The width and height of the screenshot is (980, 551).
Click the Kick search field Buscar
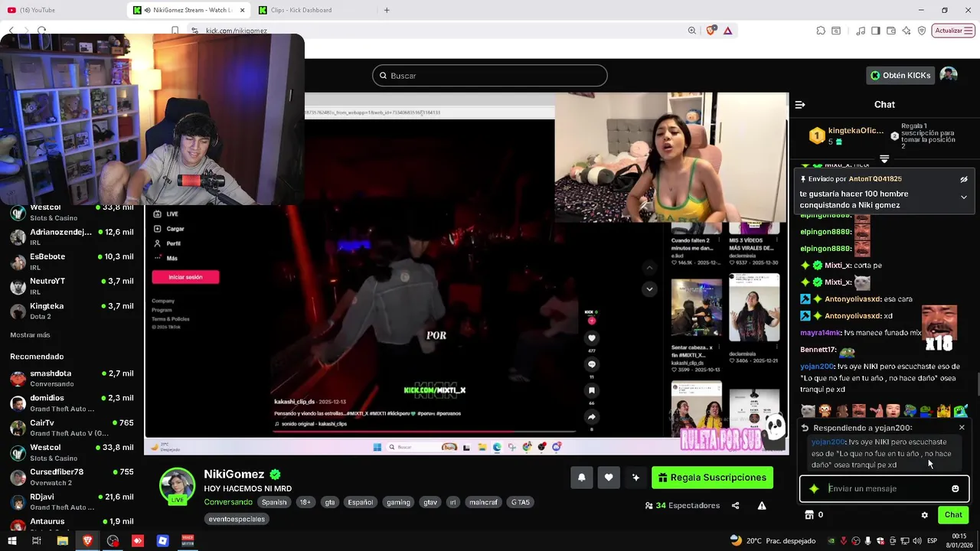point(490,76)
